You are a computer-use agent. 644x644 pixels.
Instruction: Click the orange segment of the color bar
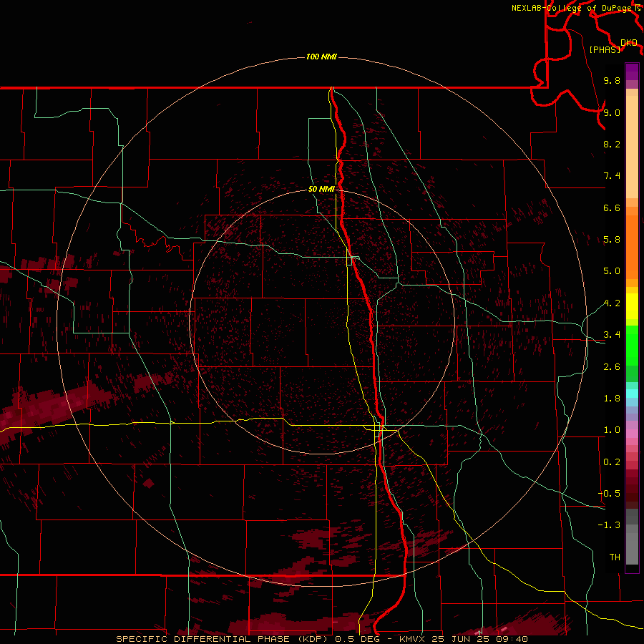tap(632, 248)
